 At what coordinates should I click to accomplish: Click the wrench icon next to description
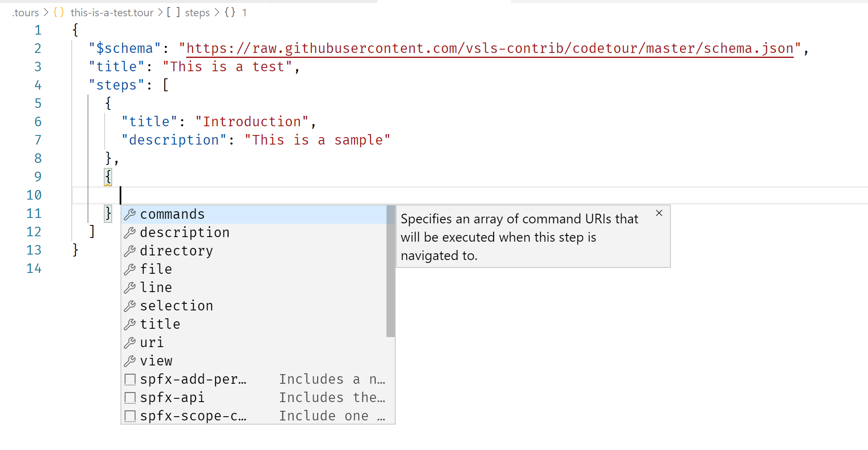[130, 232]
